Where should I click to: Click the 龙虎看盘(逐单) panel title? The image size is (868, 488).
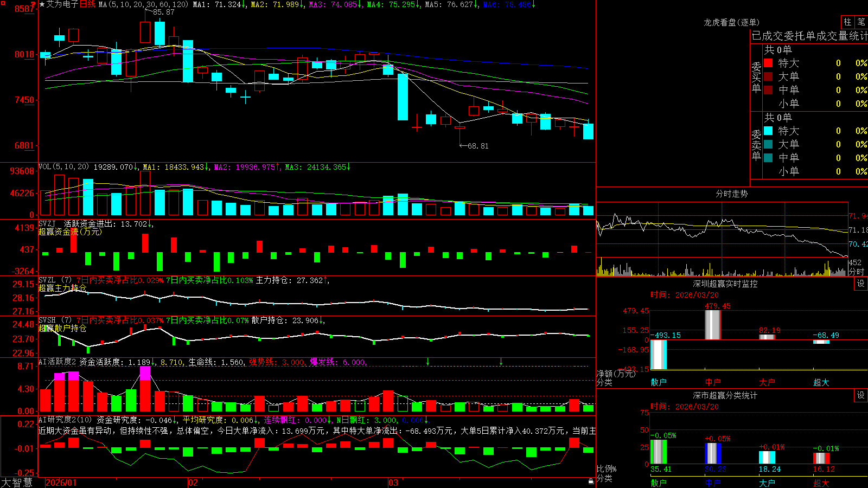click(x=731, y=22)
